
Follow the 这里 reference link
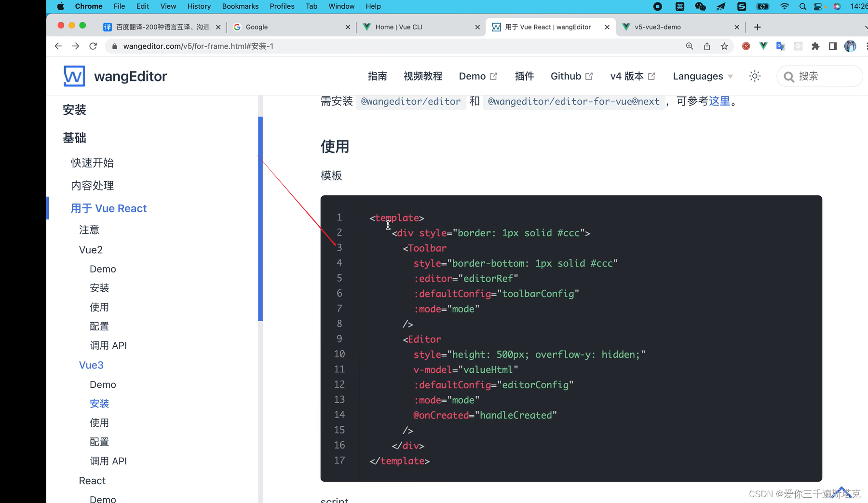point(719,101)
